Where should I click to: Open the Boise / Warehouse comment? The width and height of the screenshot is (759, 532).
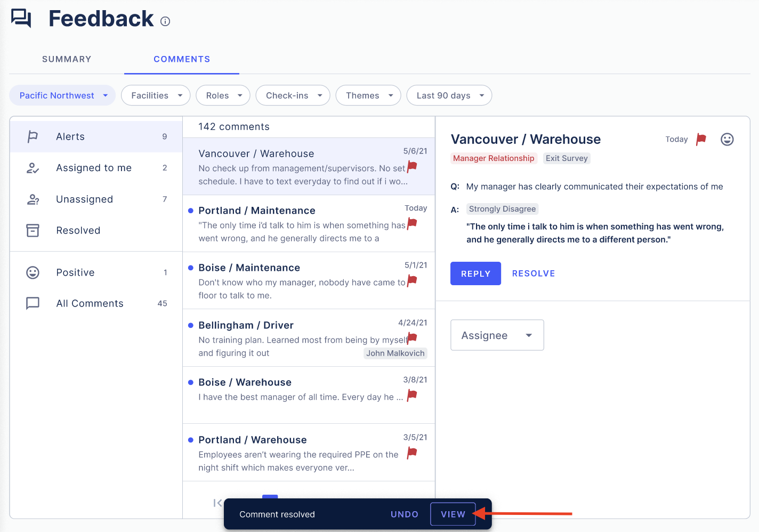coord(309,395)
